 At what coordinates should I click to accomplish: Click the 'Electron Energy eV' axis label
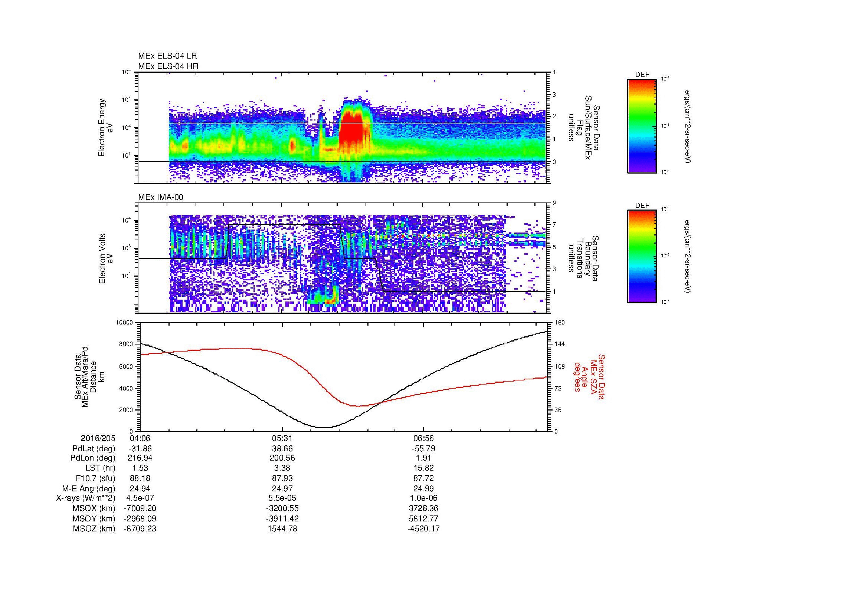click(x=106, y=128)
